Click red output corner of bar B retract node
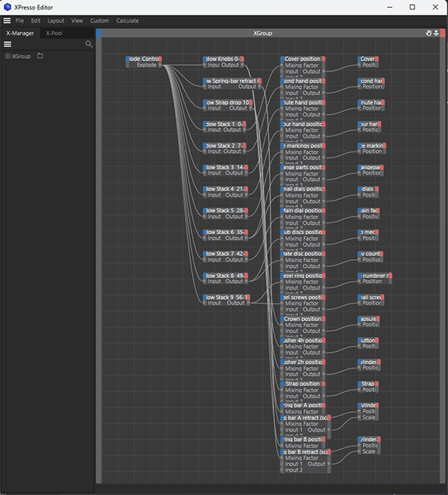Screen dimensions: 448x495 click(x=329, y=452)
